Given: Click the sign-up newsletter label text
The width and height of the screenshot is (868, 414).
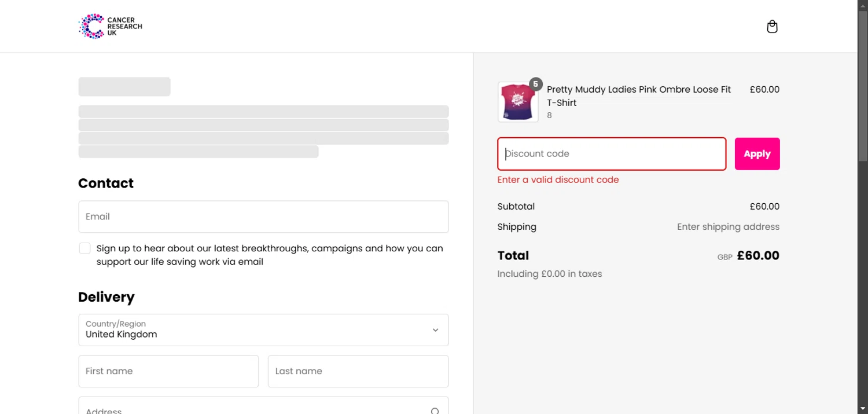Looking at the screenshot, I should coord(270,255).
